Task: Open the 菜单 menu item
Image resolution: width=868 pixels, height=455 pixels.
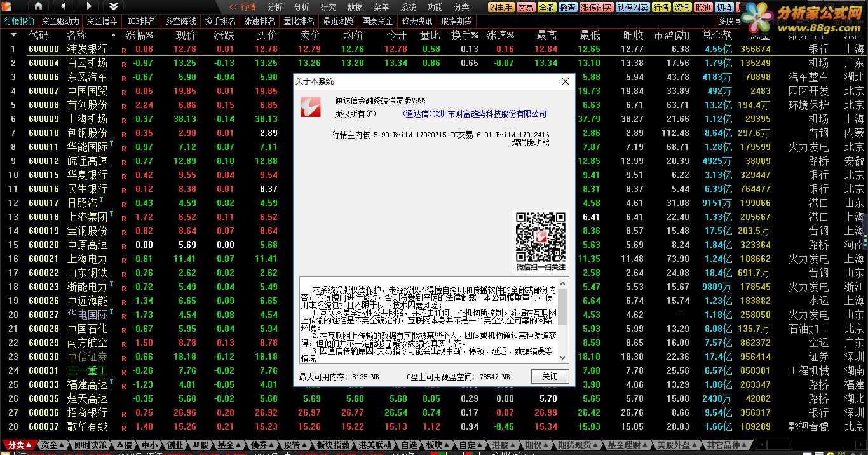Action: click(382, 7)
